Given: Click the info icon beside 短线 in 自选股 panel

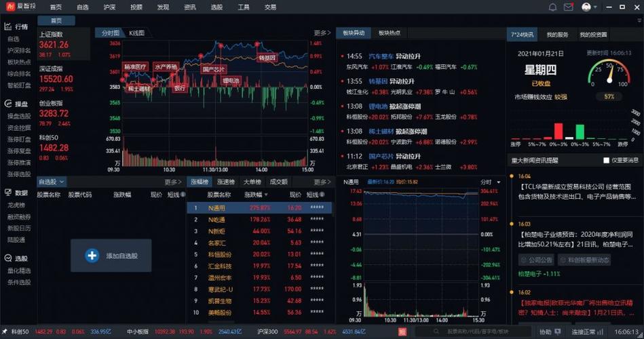Looking at the screenshot, I should tap(183, 195).
